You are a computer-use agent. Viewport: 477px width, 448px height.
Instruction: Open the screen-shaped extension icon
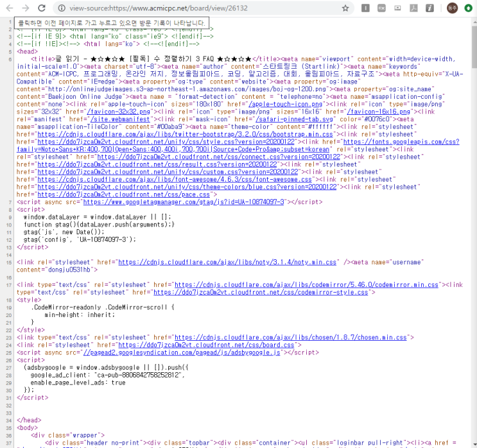coord(397,8)
